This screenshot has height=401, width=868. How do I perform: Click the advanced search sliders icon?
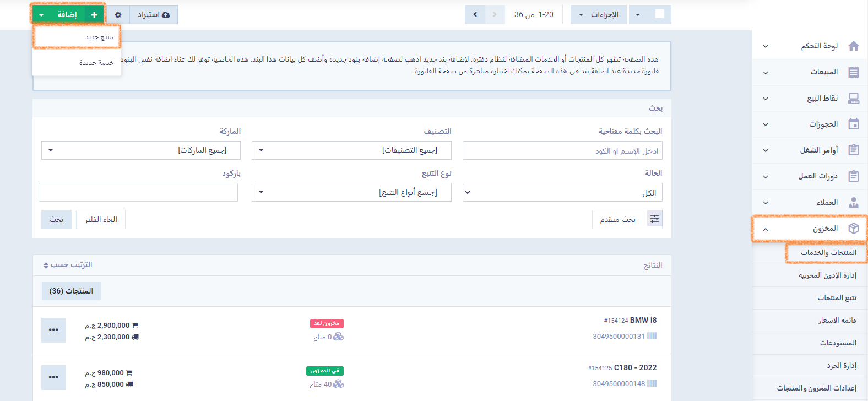pos(654,219)
